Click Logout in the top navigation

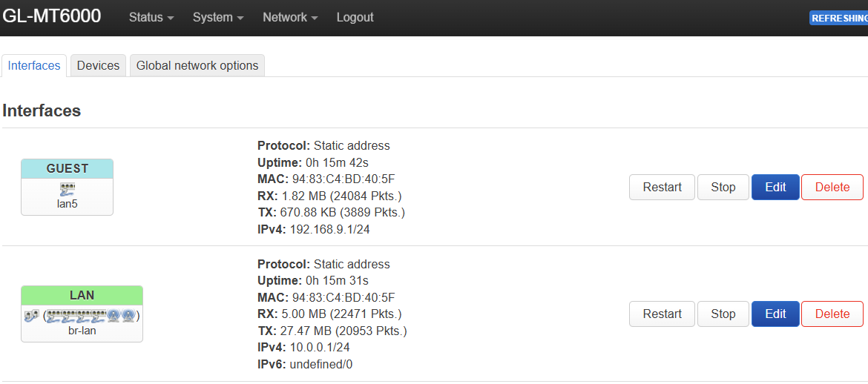[355, 17]
